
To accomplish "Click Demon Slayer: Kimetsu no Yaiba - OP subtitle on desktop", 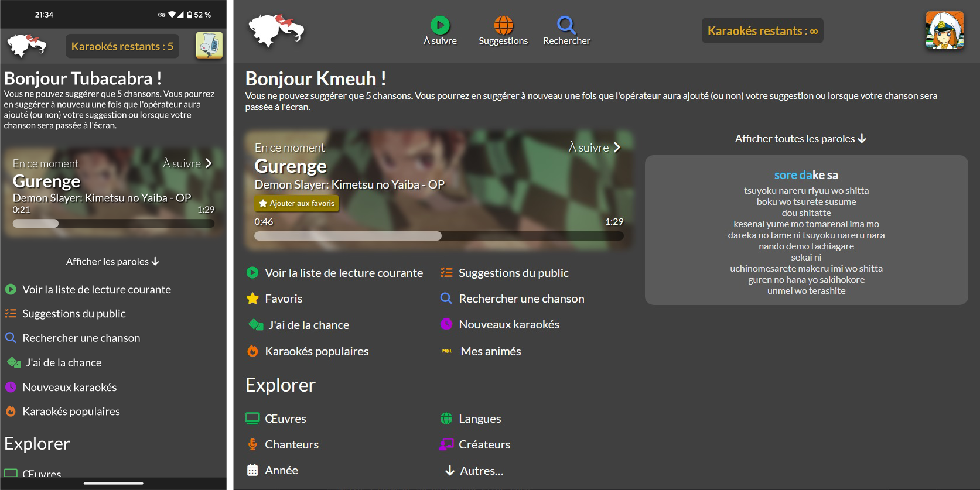I will [350, 185].
